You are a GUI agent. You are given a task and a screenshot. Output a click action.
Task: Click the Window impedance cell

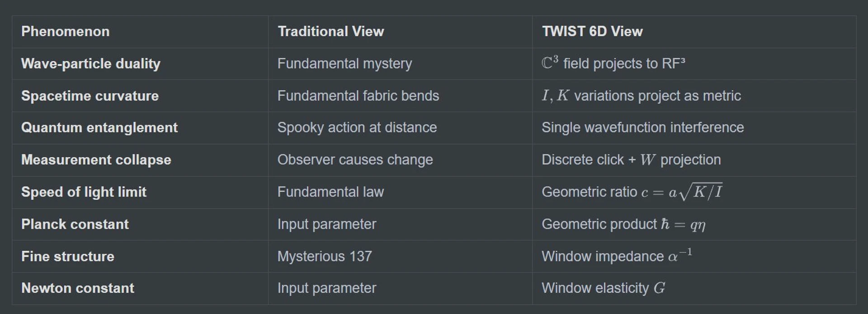pos(617,256)
